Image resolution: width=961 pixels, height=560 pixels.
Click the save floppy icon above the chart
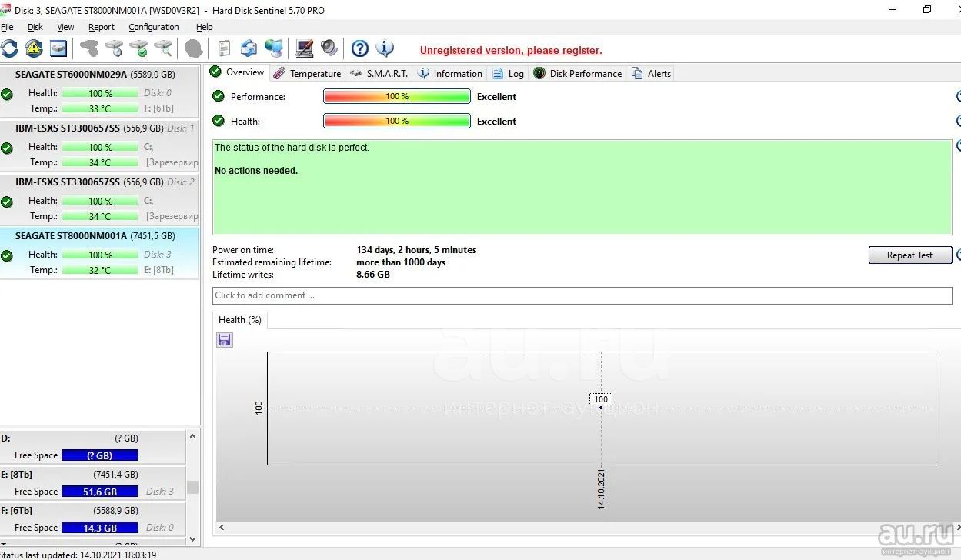click(x=225, y=339)
